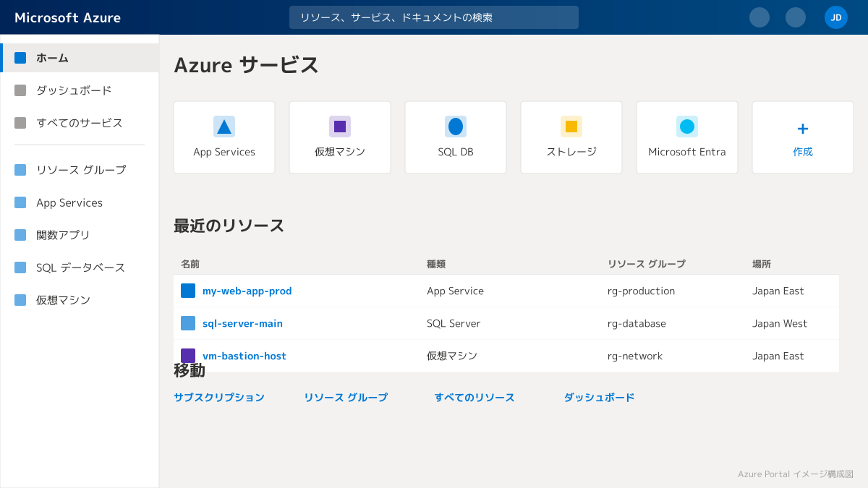The height and width of the screenshot is (488, 868).
Task: Go to リソース グループ link under 移動
Action: [x=346, y=398]
